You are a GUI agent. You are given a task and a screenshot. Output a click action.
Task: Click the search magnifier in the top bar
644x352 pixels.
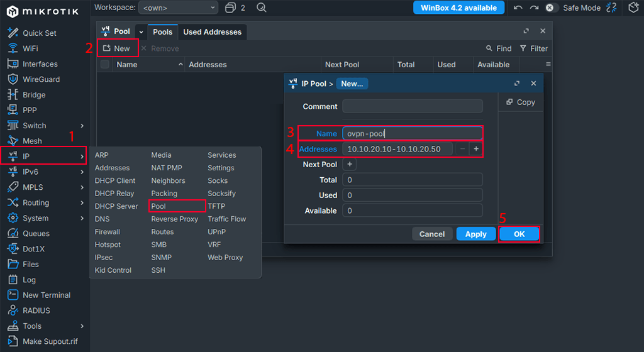(261, 8)
